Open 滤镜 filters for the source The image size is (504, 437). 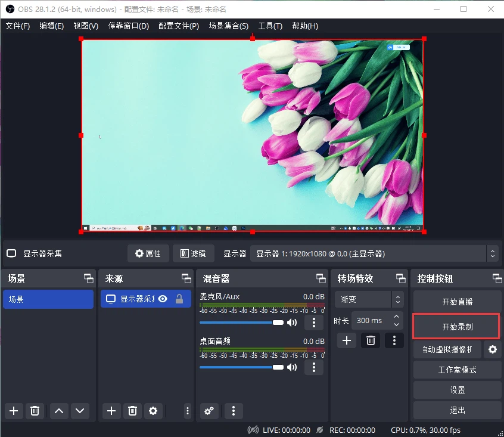point(193,254)
